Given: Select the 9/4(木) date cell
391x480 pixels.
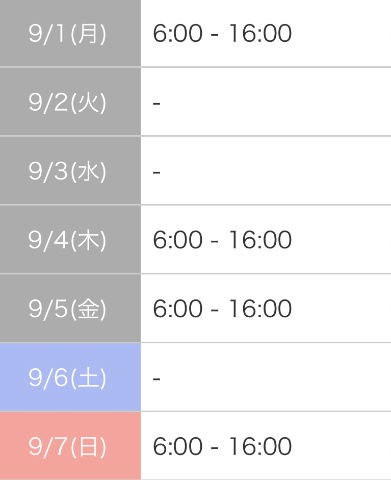Looking at the screenshot, I should click(x=70, y=240).
